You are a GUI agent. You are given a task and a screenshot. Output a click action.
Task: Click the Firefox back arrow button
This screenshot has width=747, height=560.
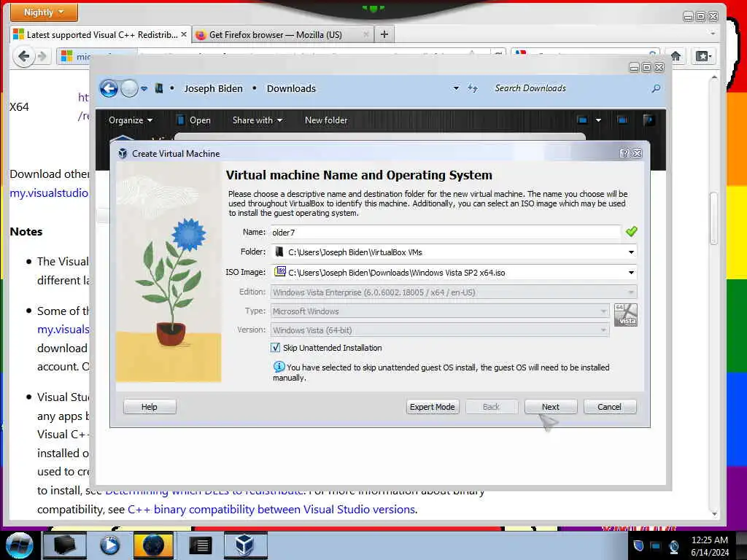click(23, 57)
